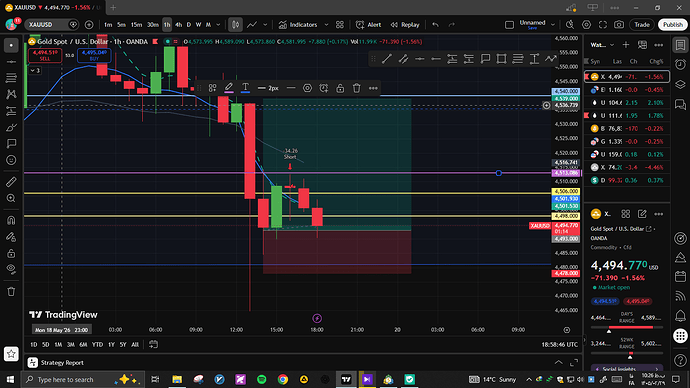
Task: Add symbol to compare plus icon
Action: (89, 25)
